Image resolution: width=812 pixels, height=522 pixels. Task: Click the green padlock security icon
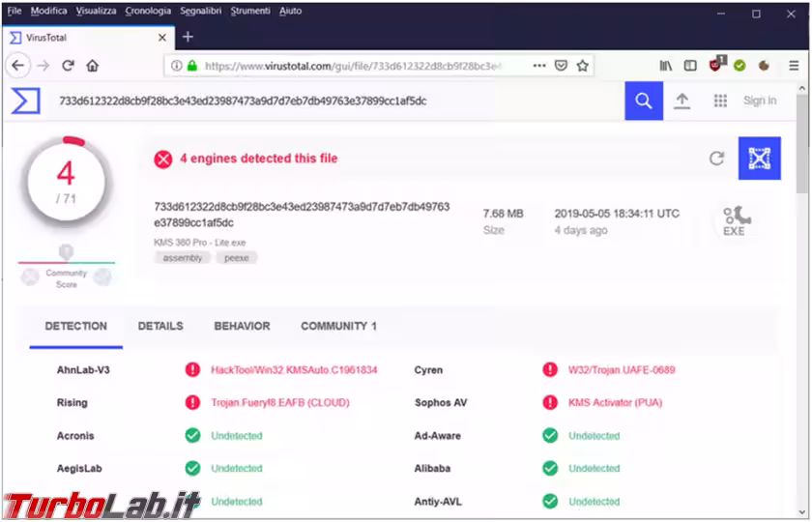click(x=192, y=66)
